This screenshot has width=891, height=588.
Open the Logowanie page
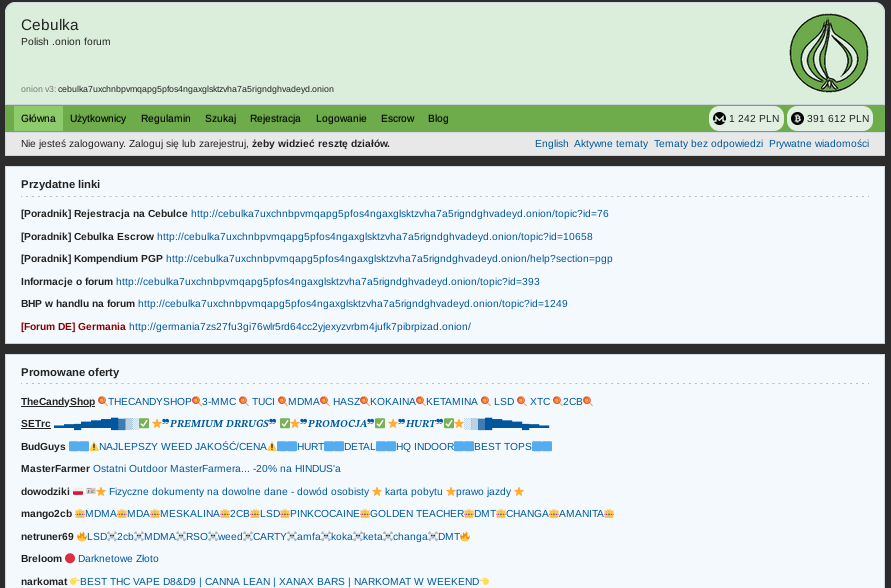(x=341, y=119)
